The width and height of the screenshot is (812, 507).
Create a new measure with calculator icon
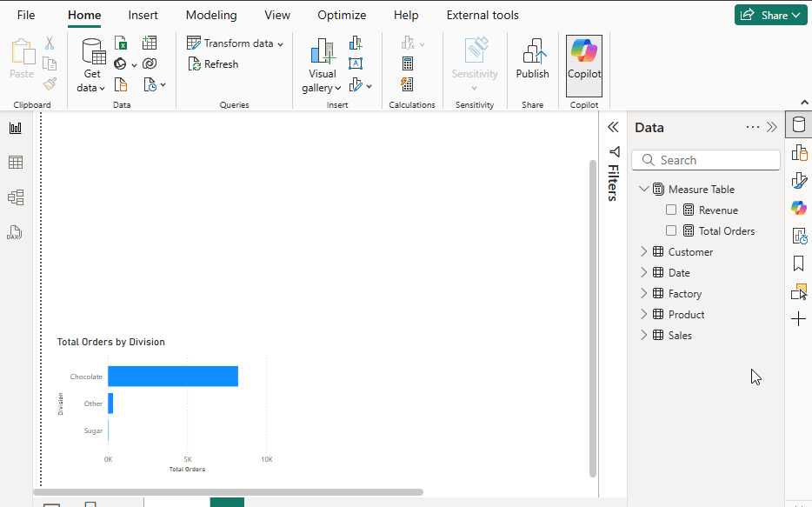[408, 63]
